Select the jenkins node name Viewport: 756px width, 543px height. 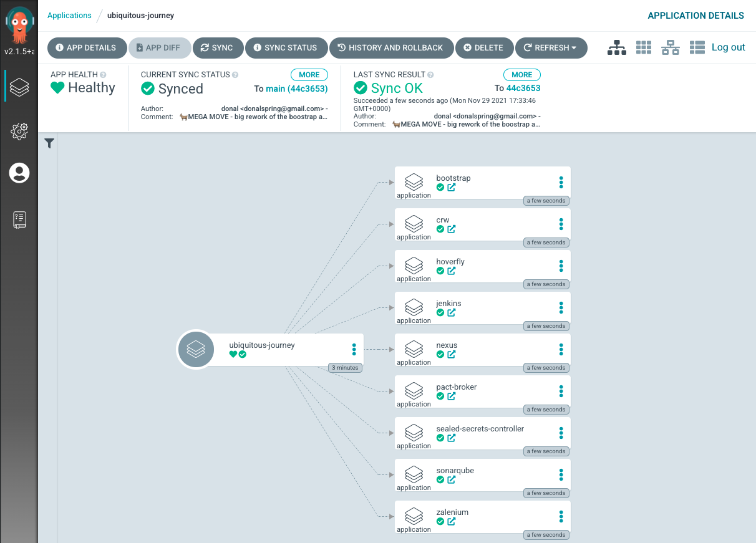[x=449, y=304]
